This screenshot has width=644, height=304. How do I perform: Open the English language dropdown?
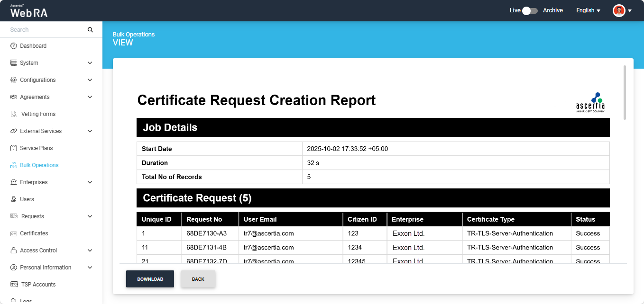click(588, 10)
